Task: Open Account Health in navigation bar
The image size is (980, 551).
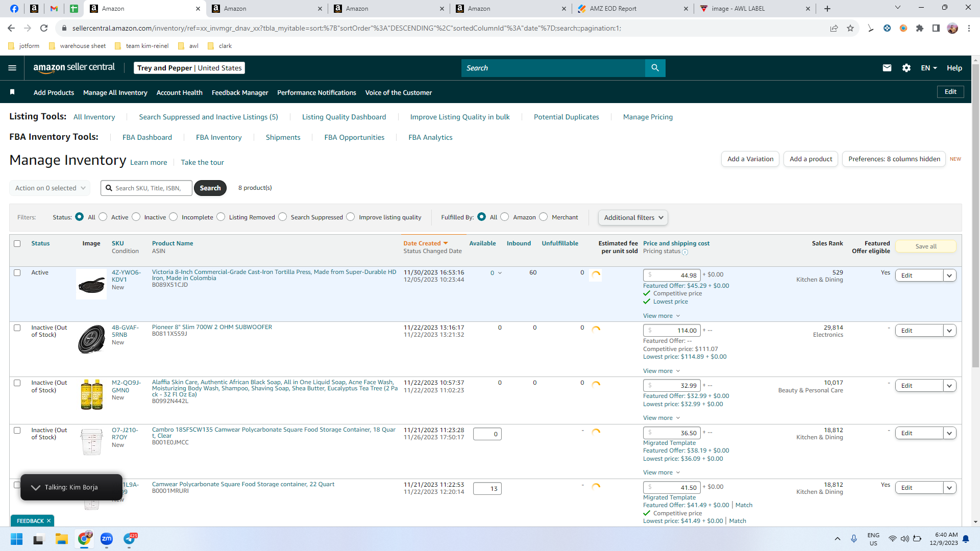Action: pos(180,92)
